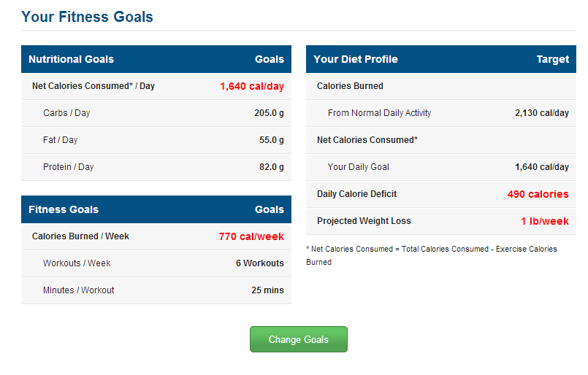Select the 770 cal/week value

click(251, 236)
